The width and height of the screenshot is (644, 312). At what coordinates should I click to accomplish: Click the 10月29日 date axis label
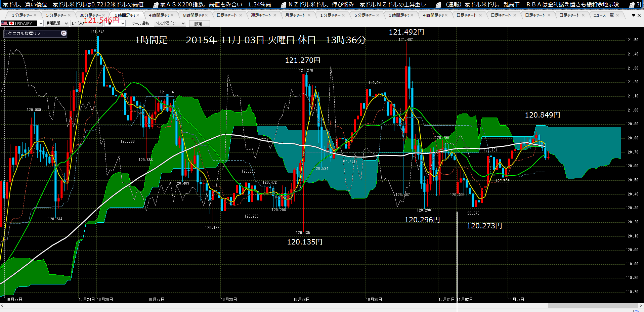click(301, 300)
